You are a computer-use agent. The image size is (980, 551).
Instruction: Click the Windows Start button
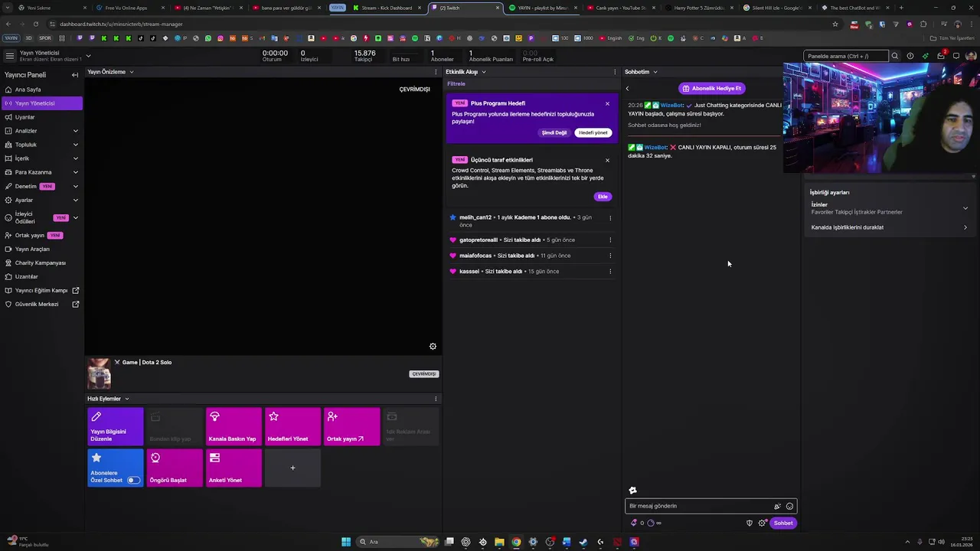click(x=346, y=542)
